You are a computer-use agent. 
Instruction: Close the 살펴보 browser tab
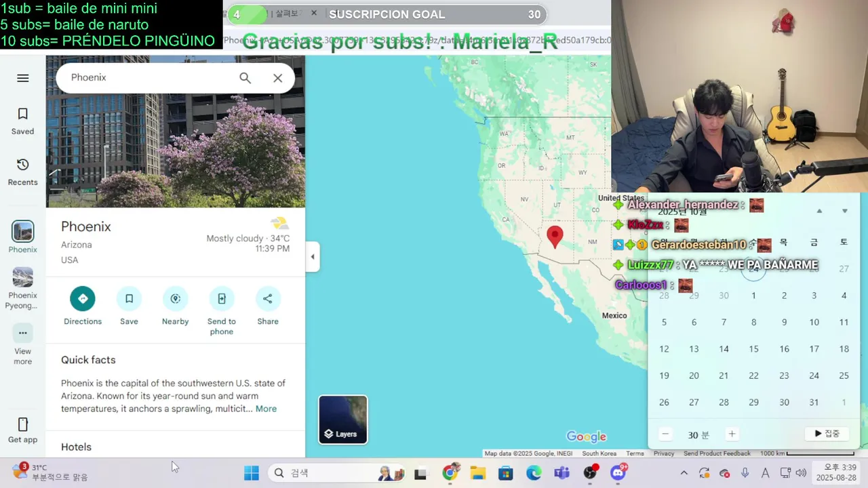click(313, 14)
